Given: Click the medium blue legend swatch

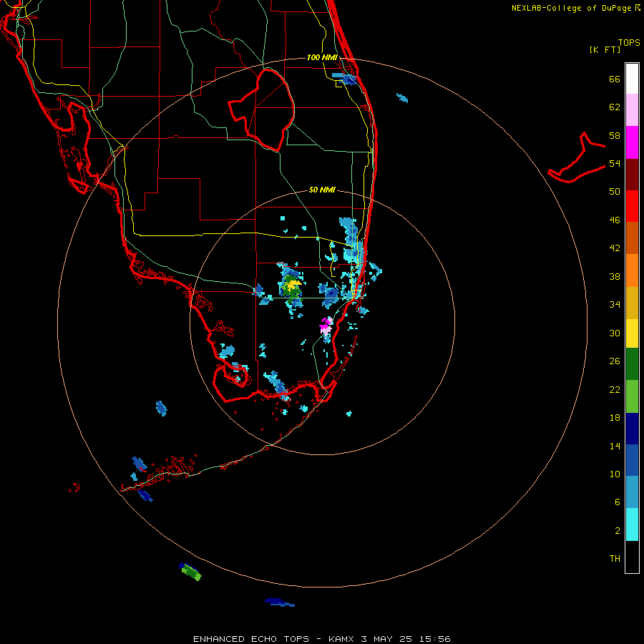Looking at the screenshot, I should click(632, 460).
